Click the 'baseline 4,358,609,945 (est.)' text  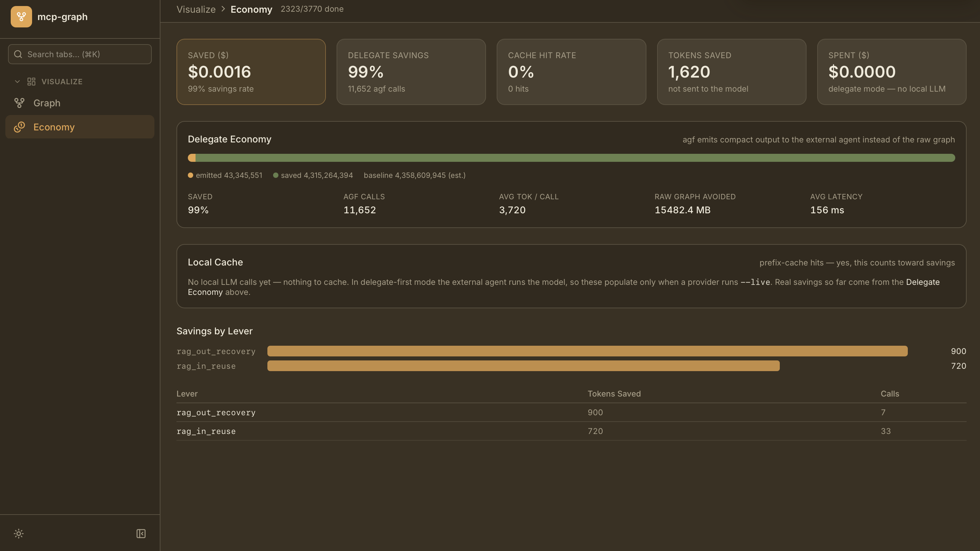(x=415, y=175)
